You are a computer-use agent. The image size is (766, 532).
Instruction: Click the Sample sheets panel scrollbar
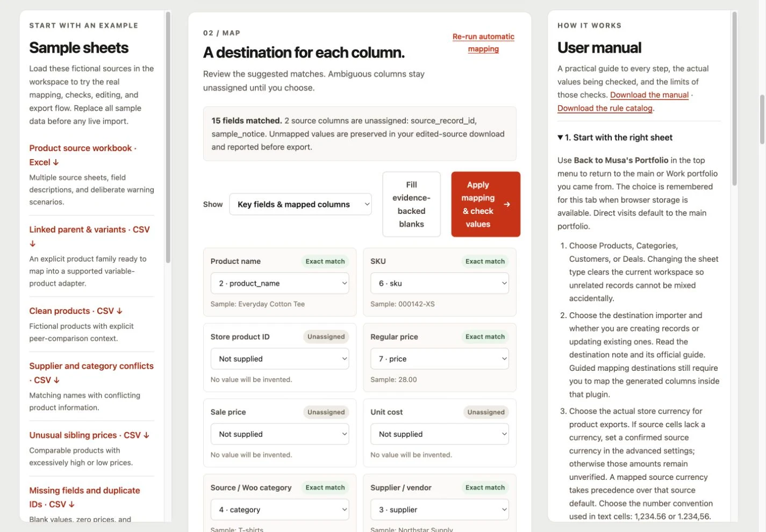168,137
